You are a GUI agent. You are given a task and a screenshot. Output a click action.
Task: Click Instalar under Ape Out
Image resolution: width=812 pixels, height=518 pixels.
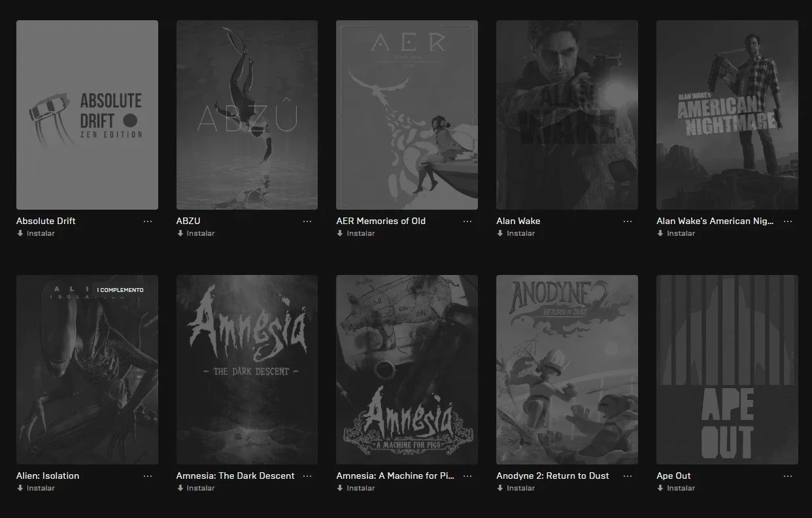[676, 488]
